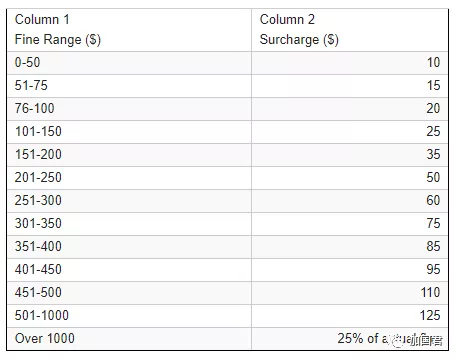This screenshot has height=361, width=457.
Task: Click the surcharge value 110
Action: tap(430, 293)
